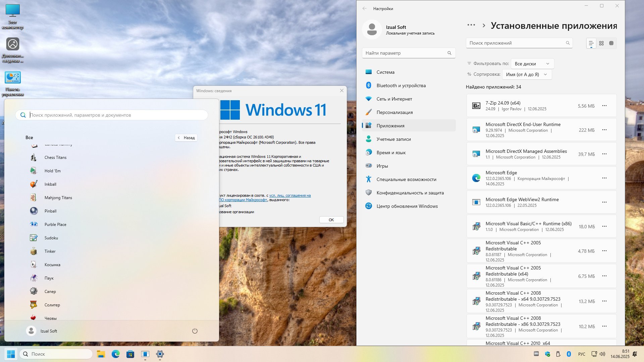Open the sort dropdown Имя (от А до Я)
644x362 pixels.
click(527, 74)
